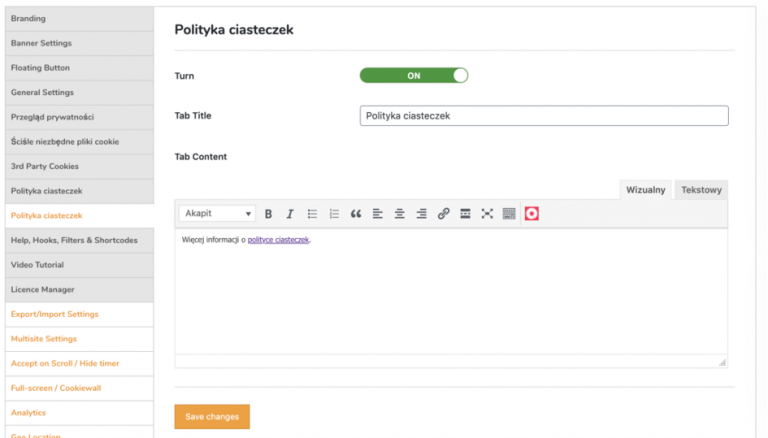Click the Save changes button
Viewport: 768px width, 438px height.
click(x=212, y=416)
